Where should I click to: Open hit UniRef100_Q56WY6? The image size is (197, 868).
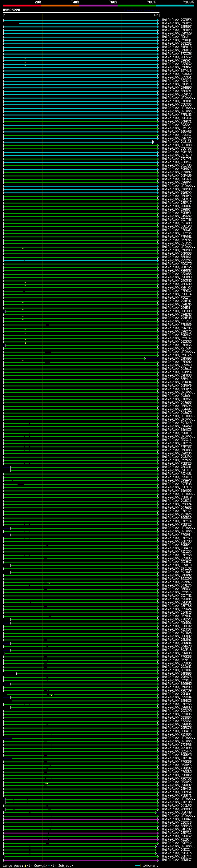(176, 23)
